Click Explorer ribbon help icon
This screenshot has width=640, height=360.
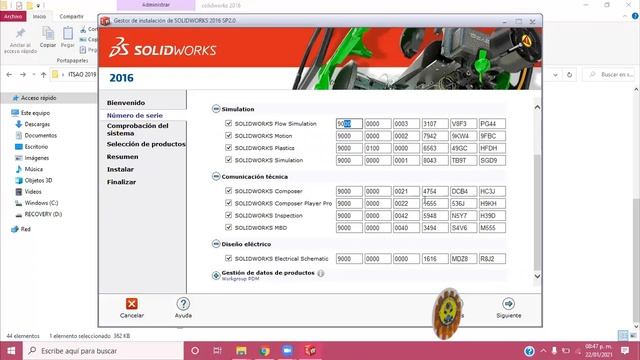coord(635,16)
